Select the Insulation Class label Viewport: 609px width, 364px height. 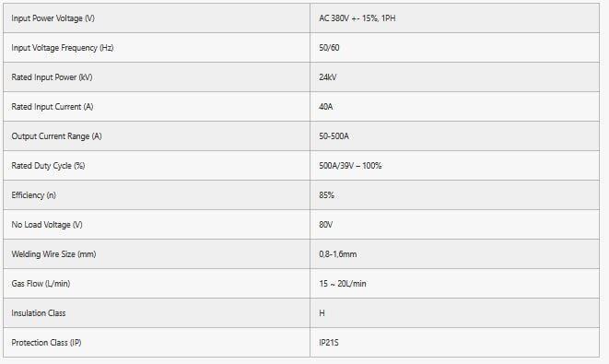pos(39,313)
